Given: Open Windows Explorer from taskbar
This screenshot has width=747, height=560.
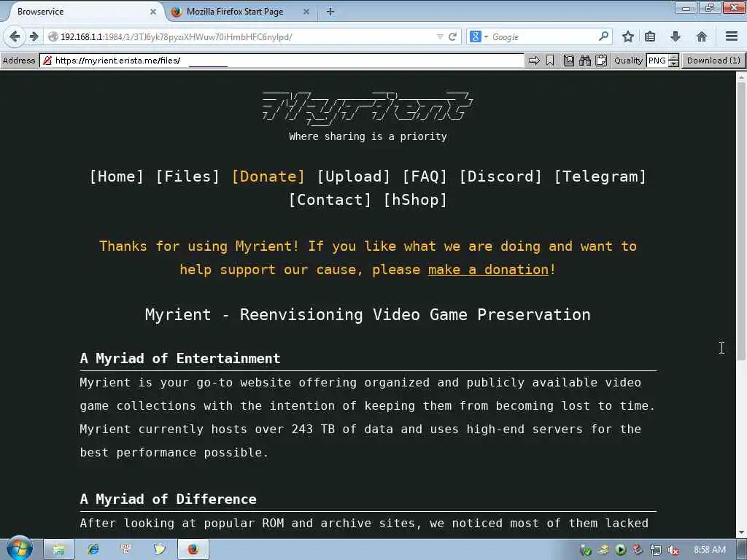Looking at the screenshot, I should coord(58,550).
